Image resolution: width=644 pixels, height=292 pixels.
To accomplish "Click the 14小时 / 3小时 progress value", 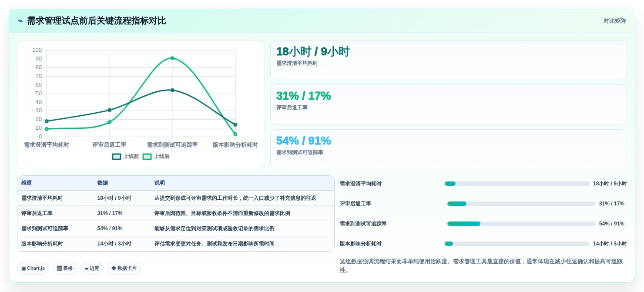I will 610,244.
